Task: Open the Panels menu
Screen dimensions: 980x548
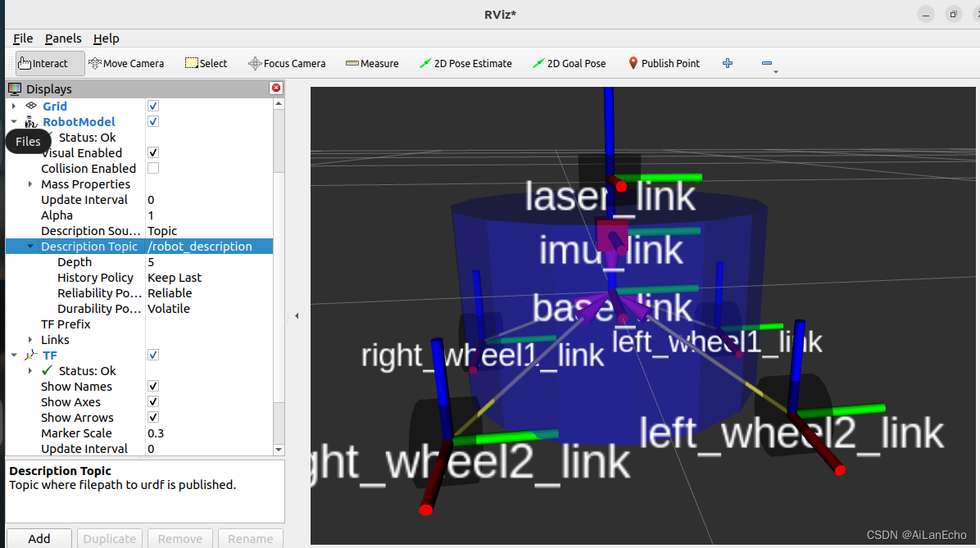Action: (63, 38)
